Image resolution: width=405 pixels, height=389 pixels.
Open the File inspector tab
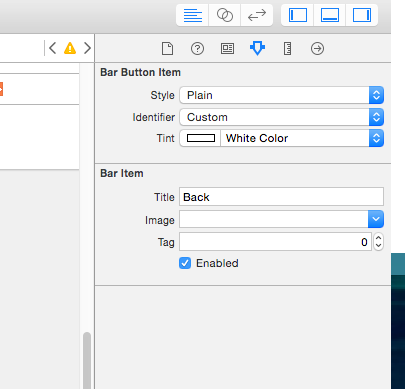click(x=167, y=49)
